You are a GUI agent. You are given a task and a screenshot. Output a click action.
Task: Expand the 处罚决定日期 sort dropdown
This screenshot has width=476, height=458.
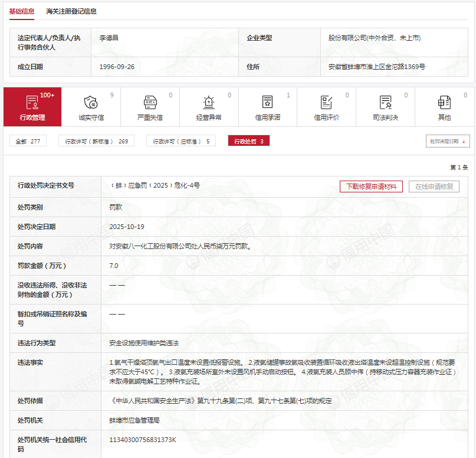tap(448, 142)
